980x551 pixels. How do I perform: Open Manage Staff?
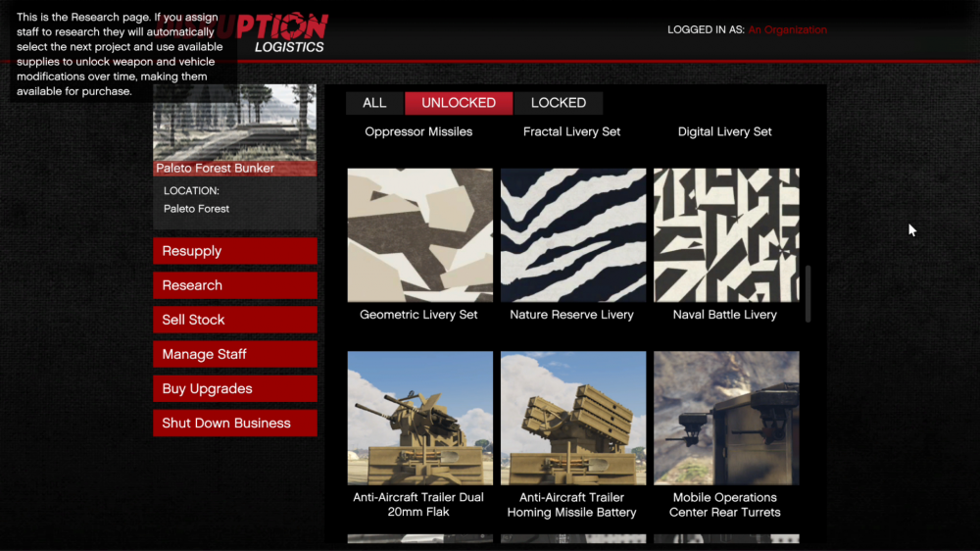[235, 354]
